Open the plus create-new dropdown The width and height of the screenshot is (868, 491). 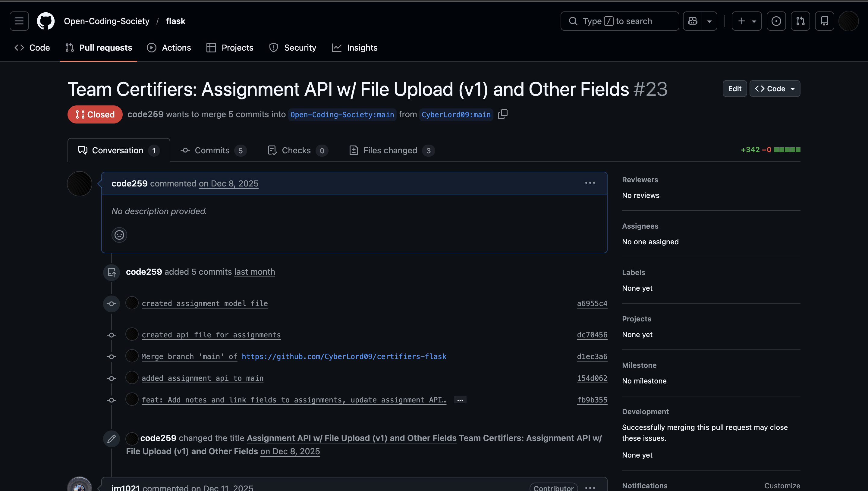(746, 21)
